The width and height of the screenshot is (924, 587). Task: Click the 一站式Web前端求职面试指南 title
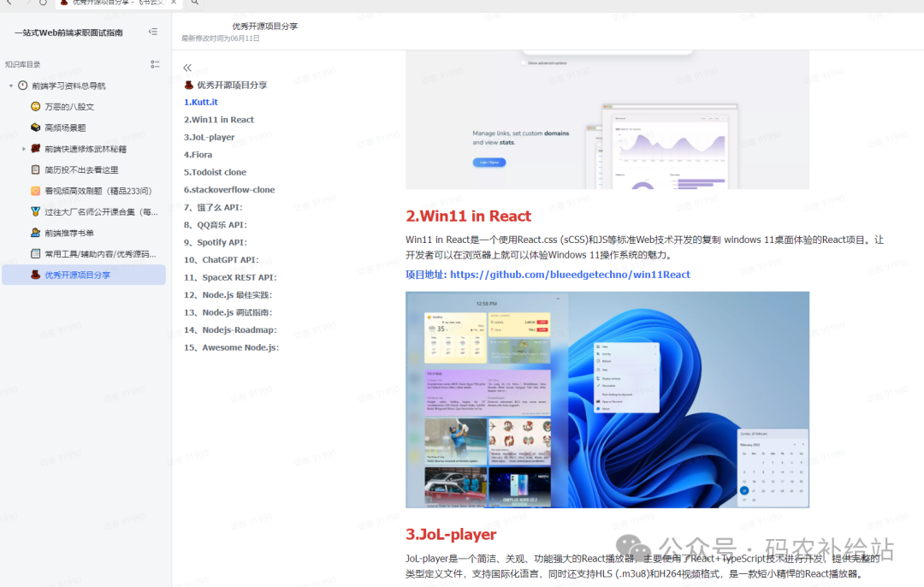pyautogui.click(x=68, y=33)
